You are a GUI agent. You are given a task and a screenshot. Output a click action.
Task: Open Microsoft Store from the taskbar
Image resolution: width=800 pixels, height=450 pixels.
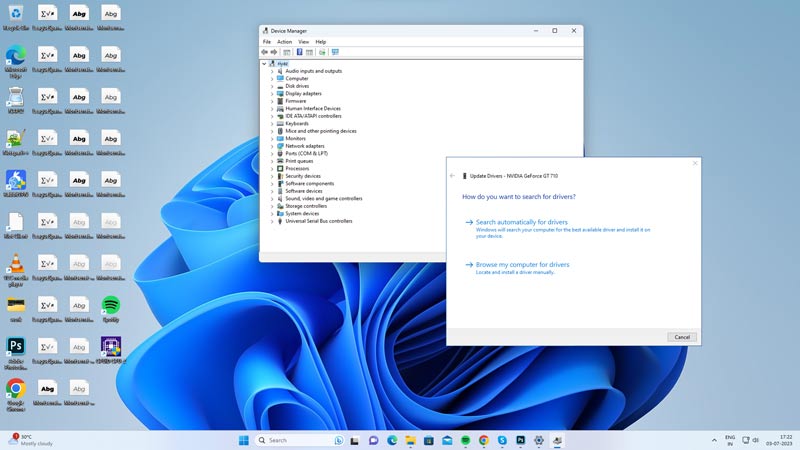pyautogui.click(x=429, y=440)
